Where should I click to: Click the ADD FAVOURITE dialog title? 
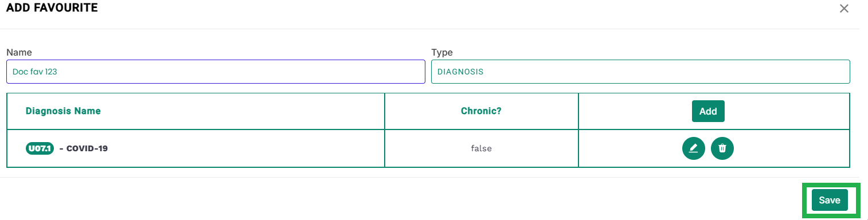pyautogui.click(x=52, y=8)
